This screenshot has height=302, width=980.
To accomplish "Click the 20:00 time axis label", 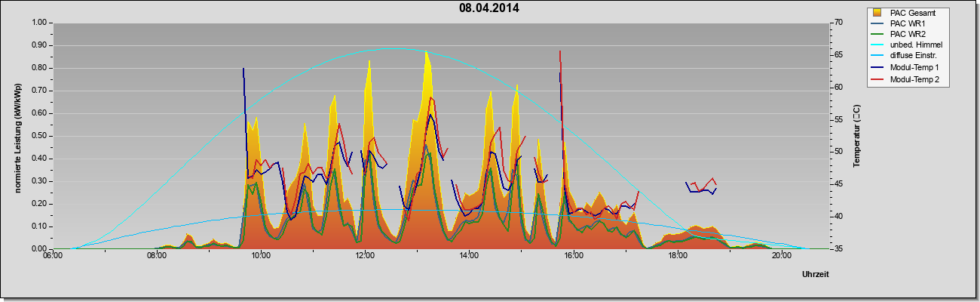I will pos(782,254).
